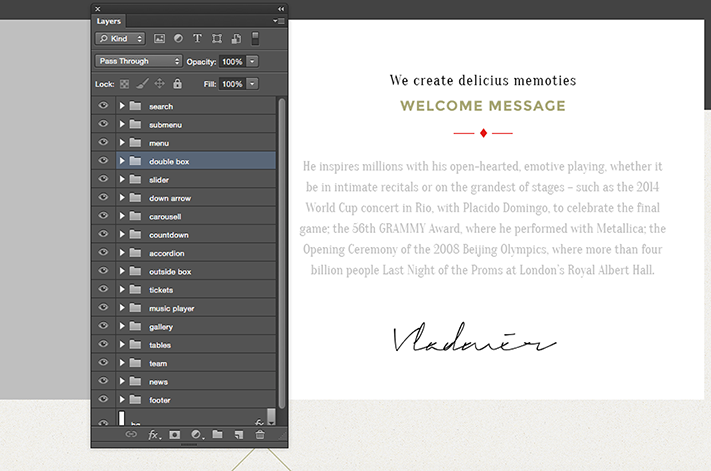The image size is (711, 471).
Task: Click the menu group folder icon
Action: pyautogui.click(x=135, y=142)
